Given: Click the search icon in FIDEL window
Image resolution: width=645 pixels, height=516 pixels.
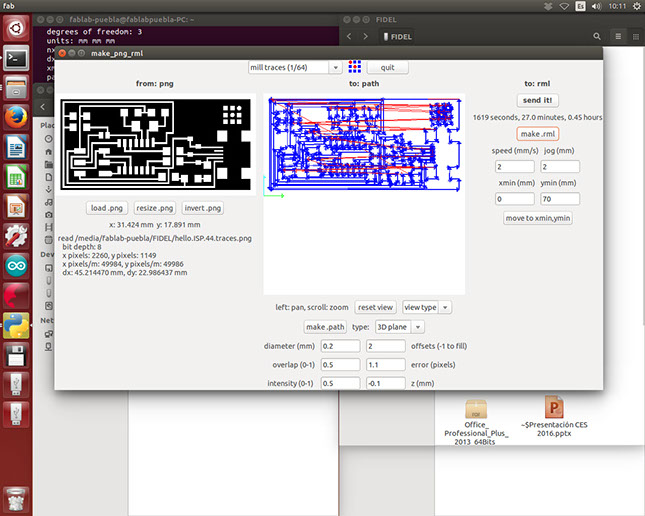Looking at the screenshot, I should [597, 37].
